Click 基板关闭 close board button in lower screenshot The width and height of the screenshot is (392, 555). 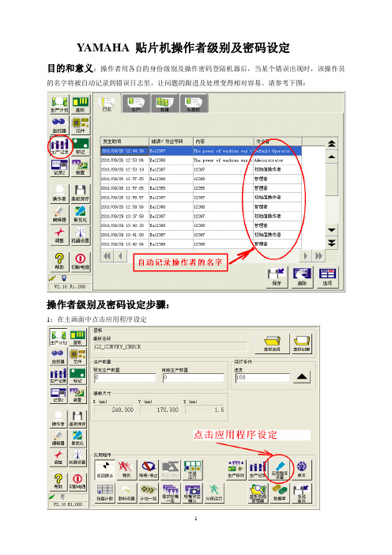click(301, 343)
